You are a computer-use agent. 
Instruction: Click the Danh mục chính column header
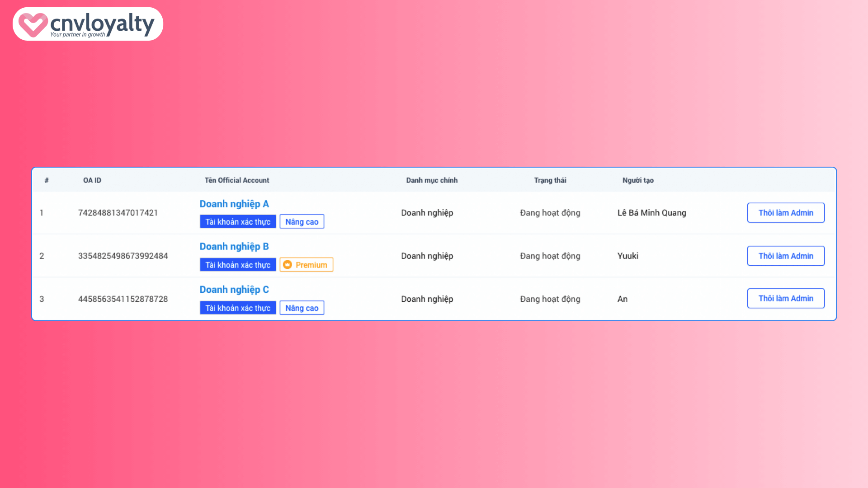click(x=431, y=180)
